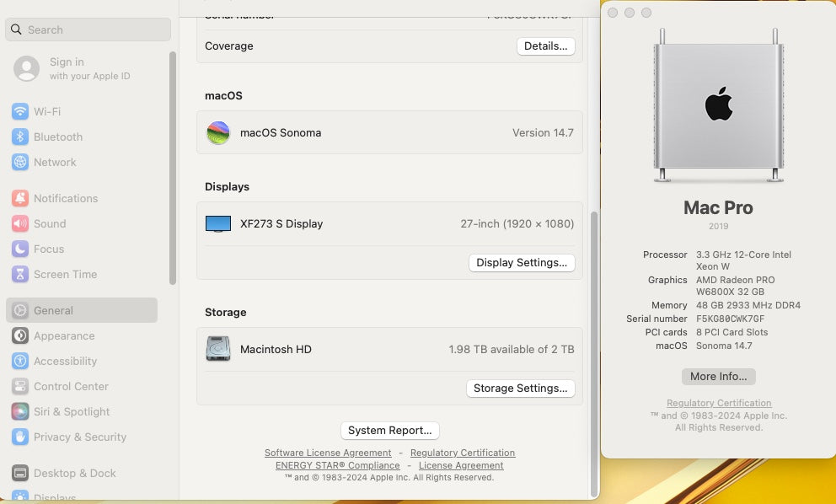Select the Bluetooth icon in the sidebar
This screenshot has height=504, width=836.
pyautogui.click(x=19, y=137)
